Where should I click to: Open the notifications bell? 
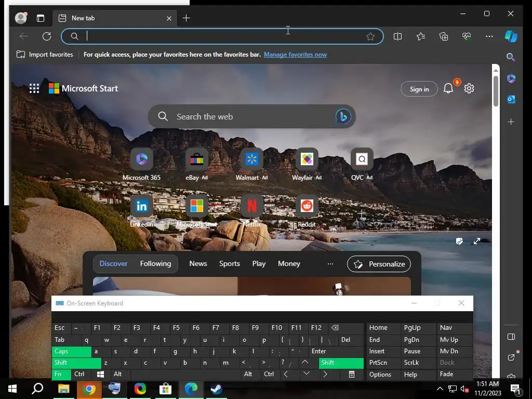click(448, 88)
